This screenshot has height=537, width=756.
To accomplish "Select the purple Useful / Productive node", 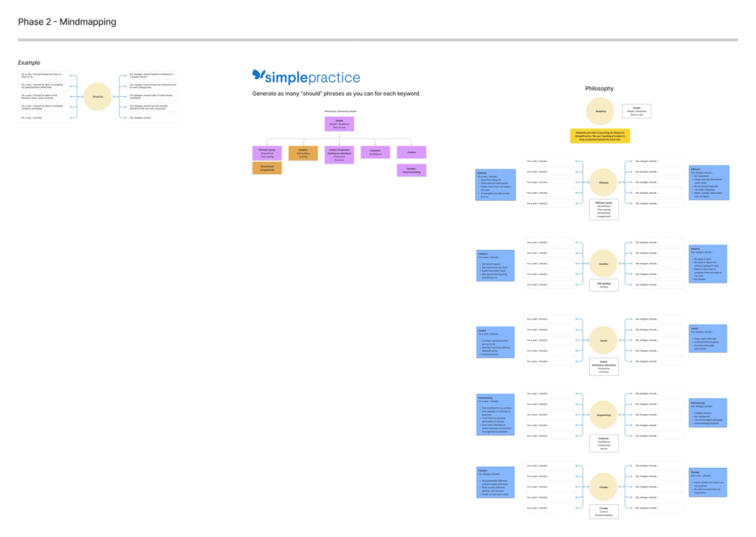I will click(x=340, y=154).
